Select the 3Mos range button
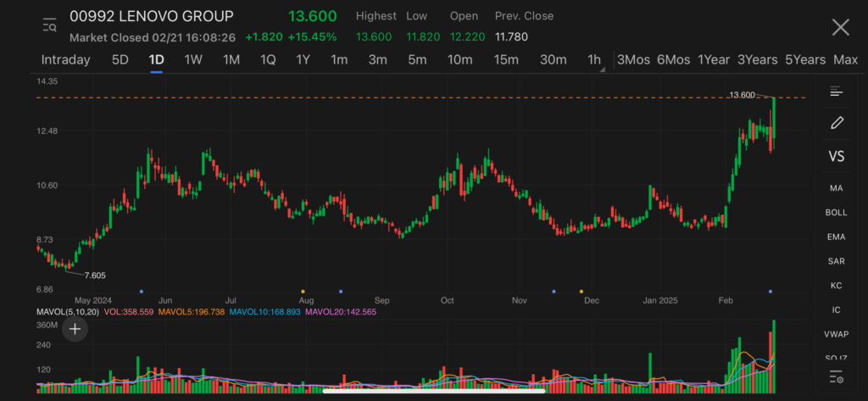 click(x=633, y=59)
